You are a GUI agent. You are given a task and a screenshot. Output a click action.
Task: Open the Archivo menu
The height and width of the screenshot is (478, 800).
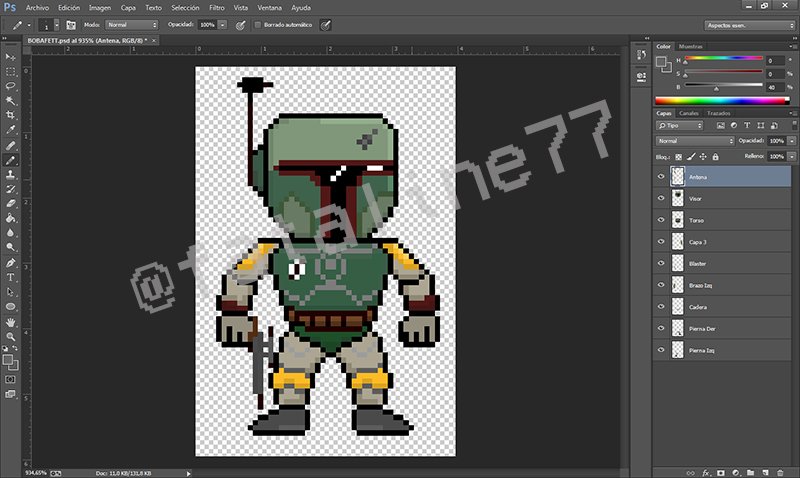point(37,8)
